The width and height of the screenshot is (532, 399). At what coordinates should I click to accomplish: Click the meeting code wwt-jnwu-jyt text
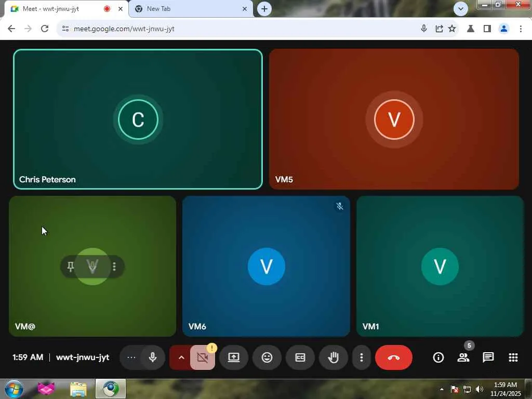[x=83, y=357]
